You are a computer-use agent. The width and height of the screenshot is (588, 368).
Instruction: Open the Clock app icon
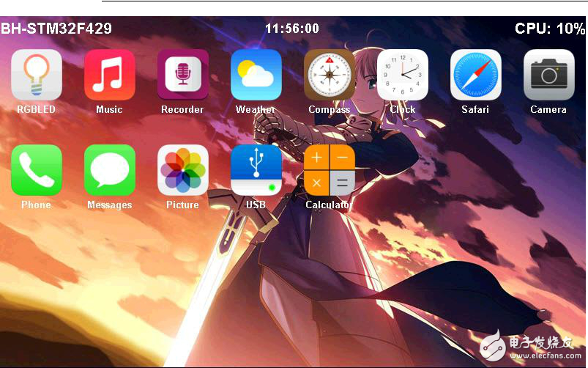click(x=402, y=75)
